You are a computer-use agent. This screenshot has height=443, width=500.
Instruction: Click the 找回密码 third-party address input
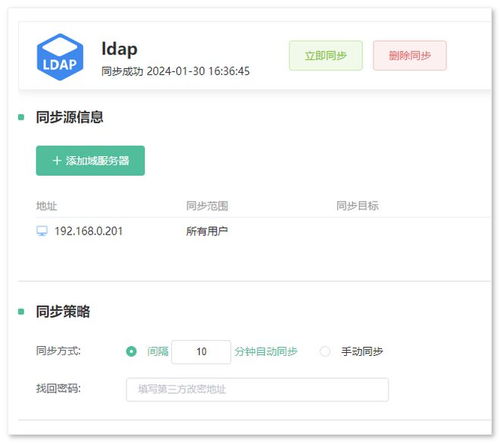tap(257, 389)
